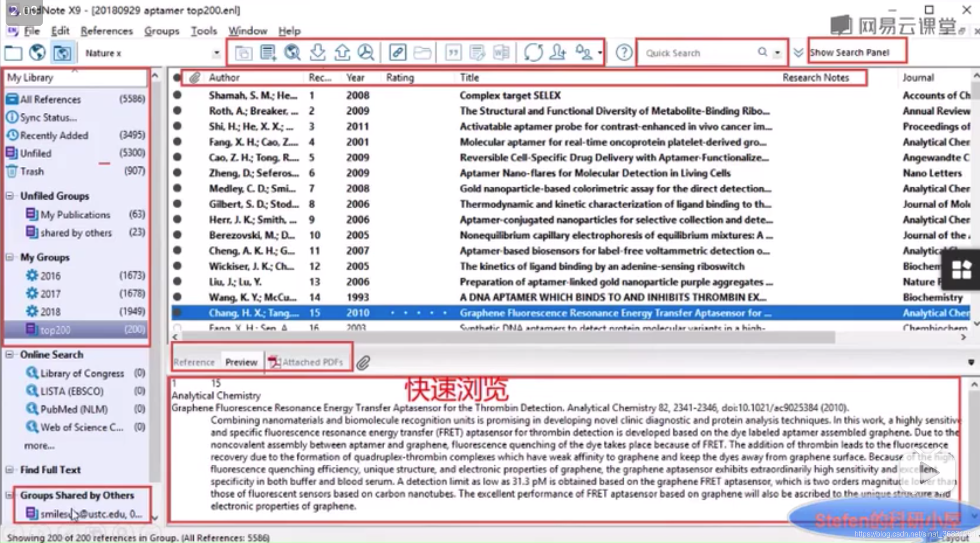
Task: Set rating dots for Chang, H. X. reference
Action: click(x=418, y=313)
